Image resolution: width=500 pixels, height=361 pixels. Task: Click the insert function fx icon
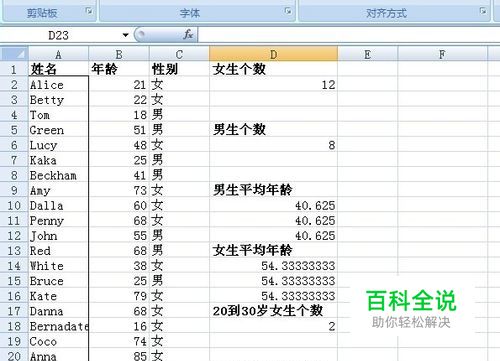coord(188,34)
